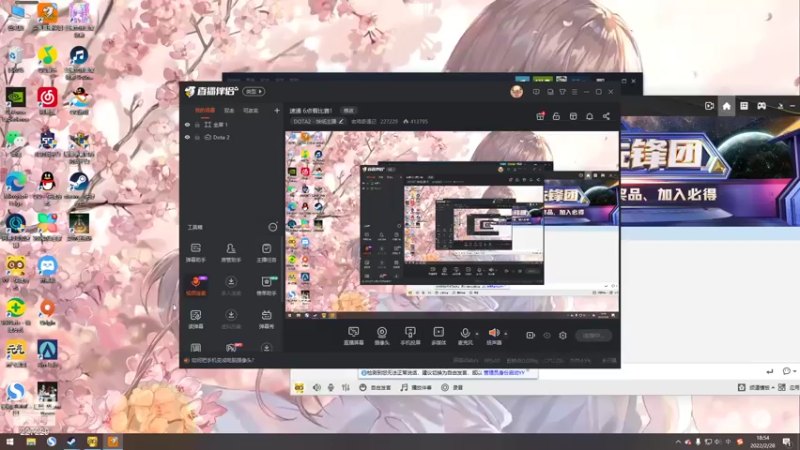Click the record video icon
Screen dimensions: 800x450
pyautogui.click(x=531, y=335)
